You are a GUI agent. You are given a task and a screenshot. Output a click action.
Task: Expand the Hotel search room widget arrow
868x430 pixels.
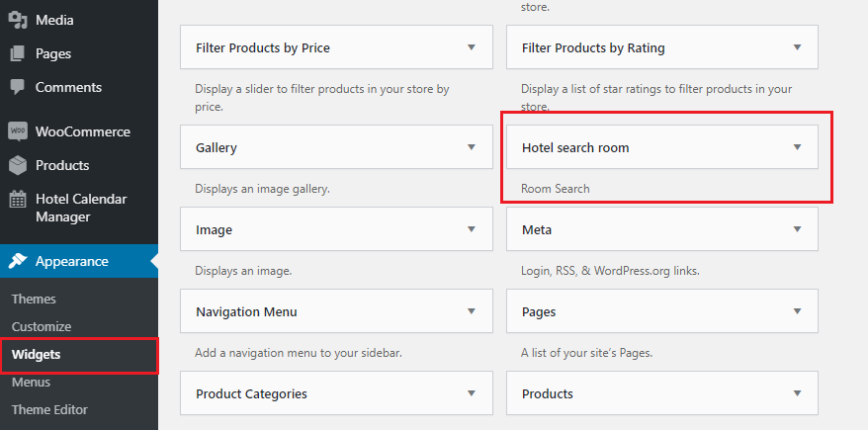(x=797, y=147)
